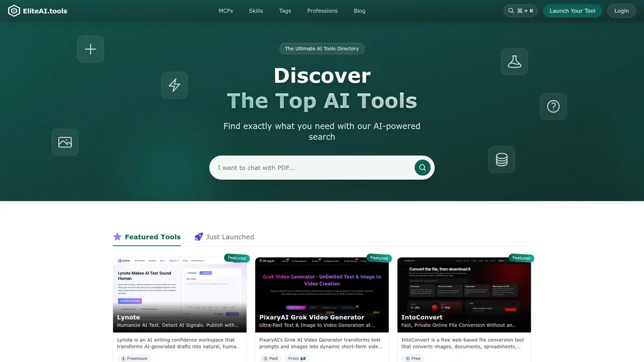The height and width of the screenshot is (362, 644).
Task: Click the Login button
Action: click(621, 11)
